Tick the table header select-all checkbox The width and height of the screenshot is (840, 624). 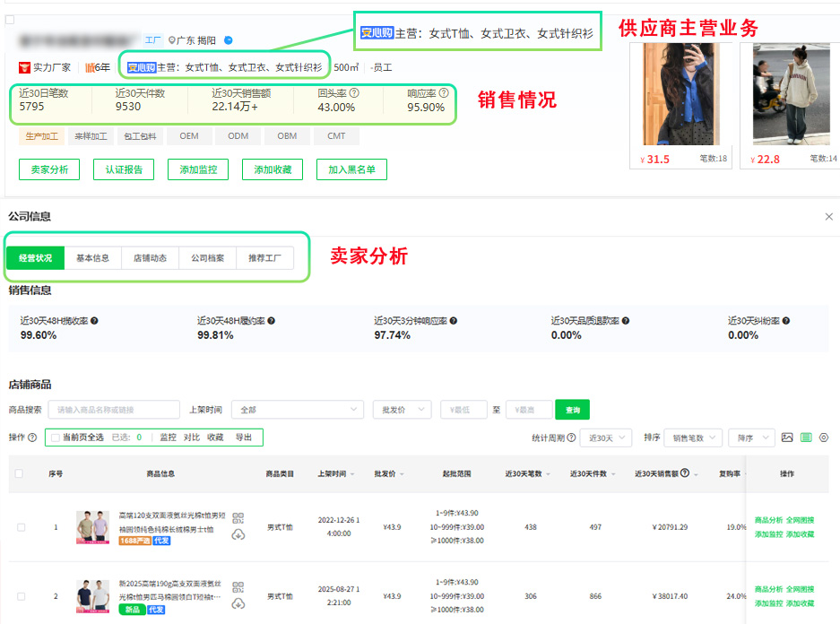pyautogui.click(x=19, y=473)
